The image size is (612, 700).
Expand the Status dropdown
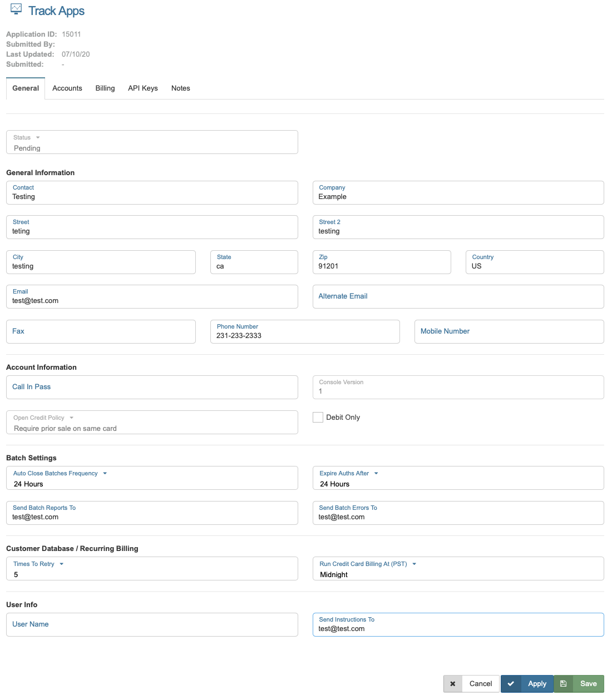click(x=38, y=138)
